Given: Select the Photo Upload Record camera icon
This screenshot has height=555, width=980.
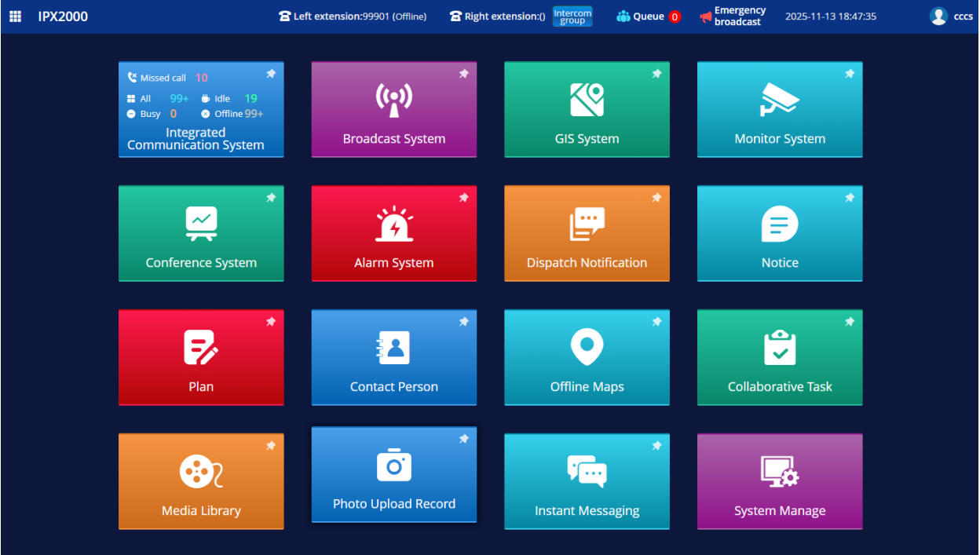Looking at the screenshot, I should (x=393, y=465).
